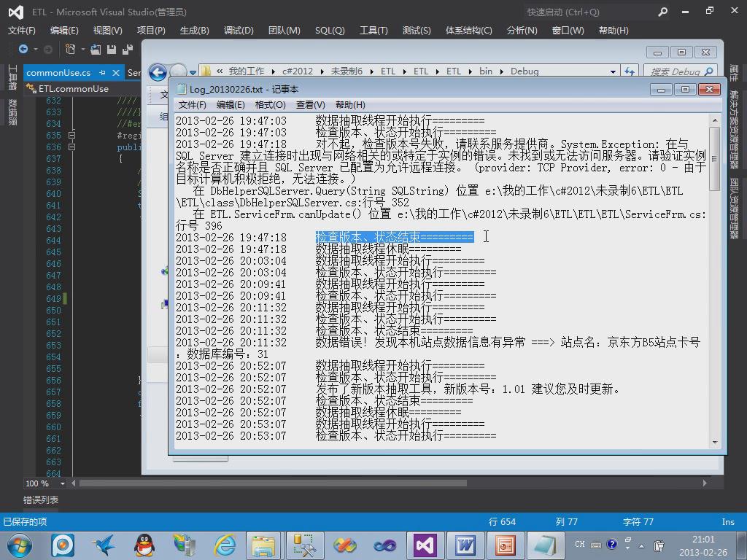This screenshot has height=560, width=747.
Task: Click the Visual Studio navigate backward arrow
Action: (x=23, y=49)
